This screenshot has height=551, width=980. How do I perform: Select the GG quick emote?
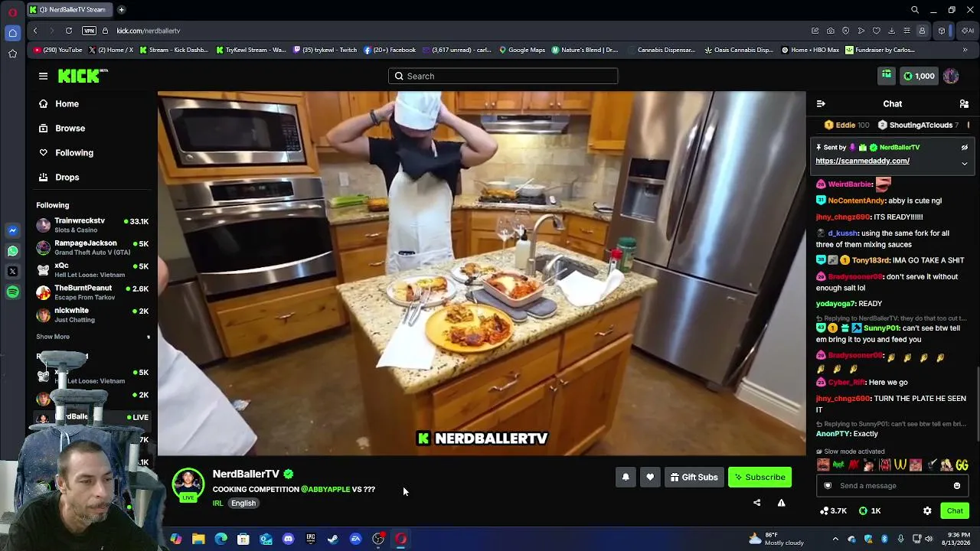click(x=962, y=465)
